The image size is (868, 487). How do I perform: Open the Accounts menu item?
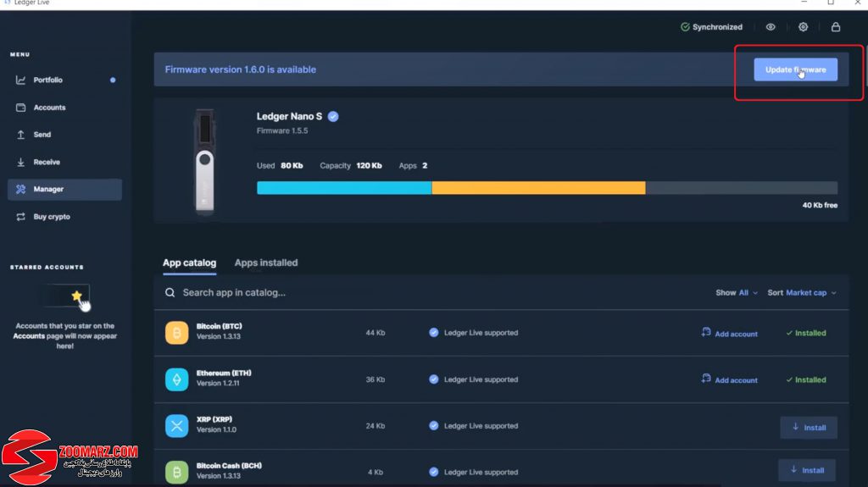tap(64, 108)
